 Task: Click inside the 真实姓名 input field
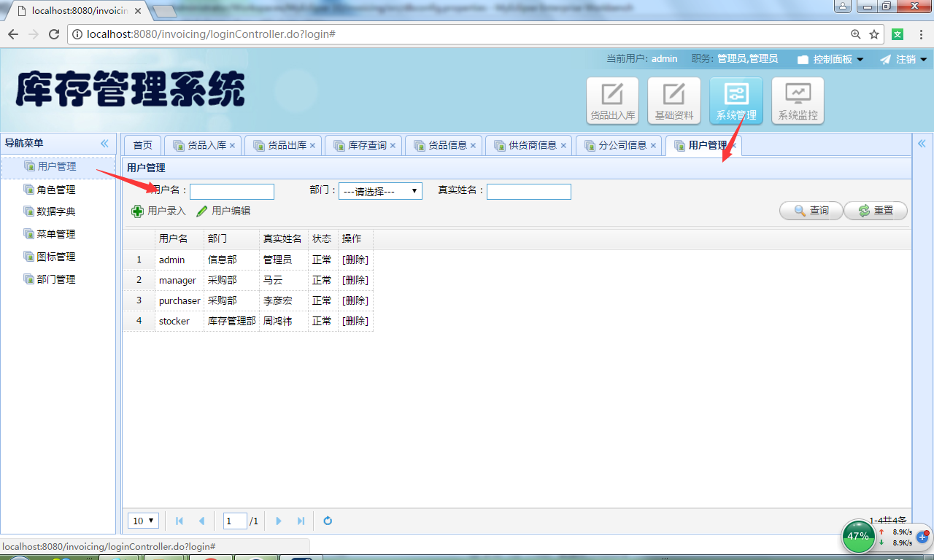[528, 191]
